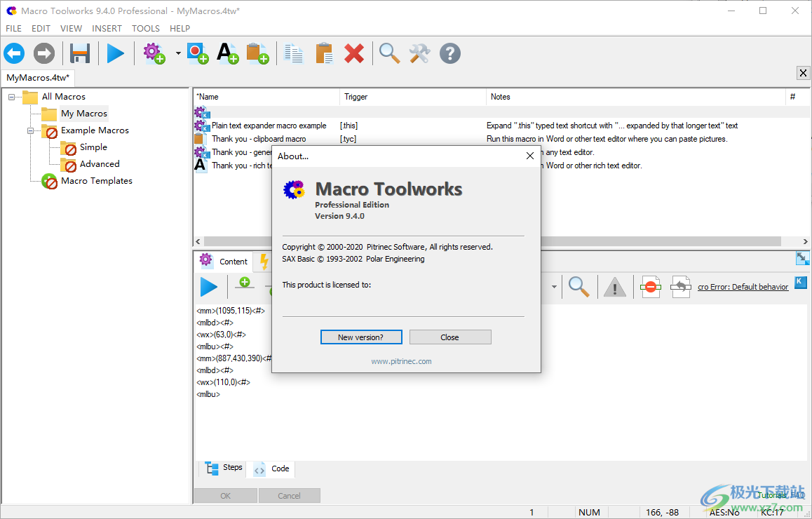Expand editor with blue diagonal arrows icon
The image size is (812, 519).
click(x=802, y=257)
